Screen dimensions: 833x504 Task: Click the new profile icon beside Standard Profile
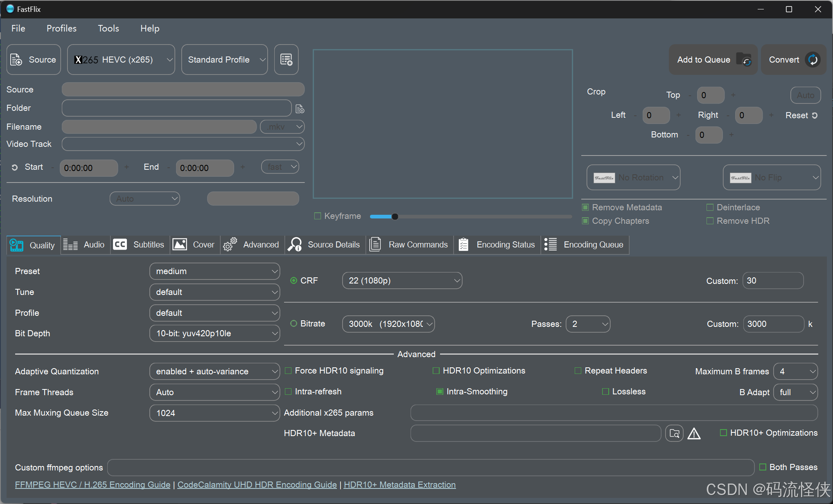[x=286, y=60]
